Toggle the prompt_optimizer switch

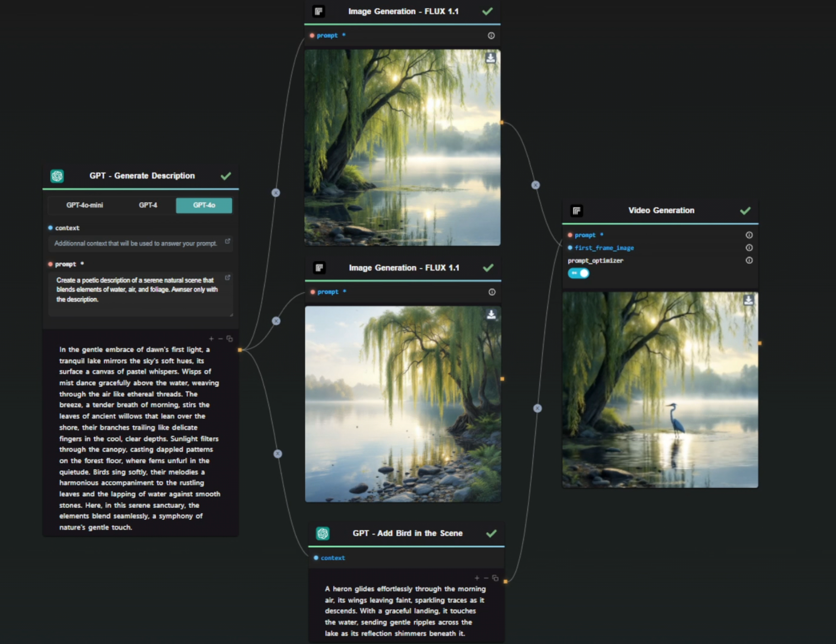coord(579,273)
